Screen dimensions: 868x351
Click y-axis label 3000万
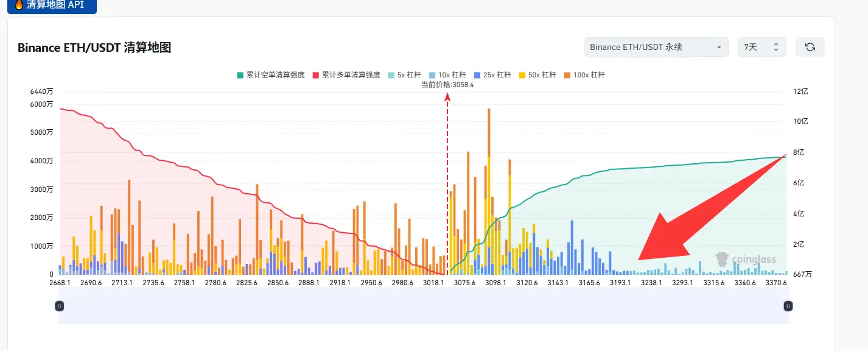[x=41, y=190]
